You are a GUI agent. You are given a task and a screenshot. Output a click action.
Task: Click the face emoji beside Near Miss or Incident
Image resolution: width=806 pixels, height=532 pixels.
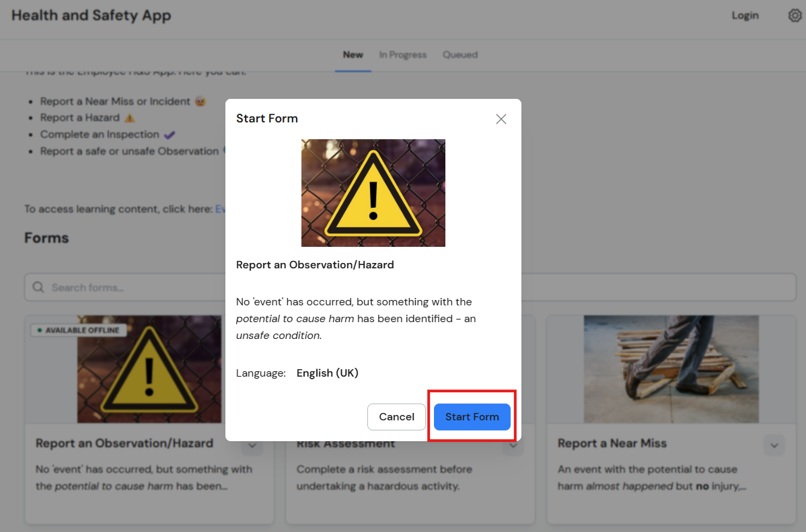coord(200,102)
